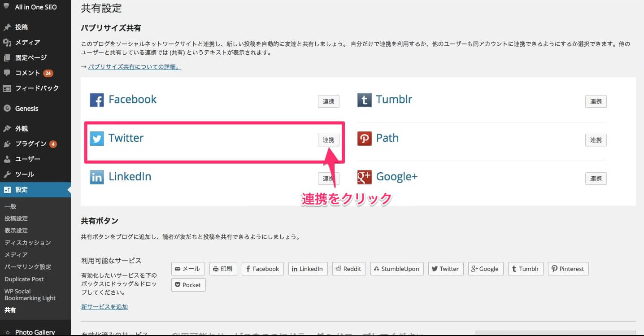Click the 投稿 pin icon in sidebar
The image size is (644, 336).
point(7,27)
